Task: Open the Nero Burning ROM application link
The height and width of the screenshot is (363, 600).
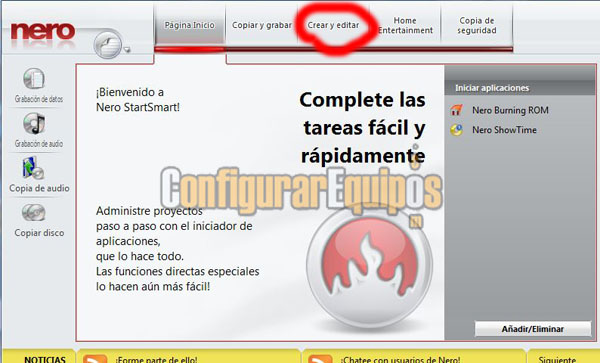Action: 510,110
